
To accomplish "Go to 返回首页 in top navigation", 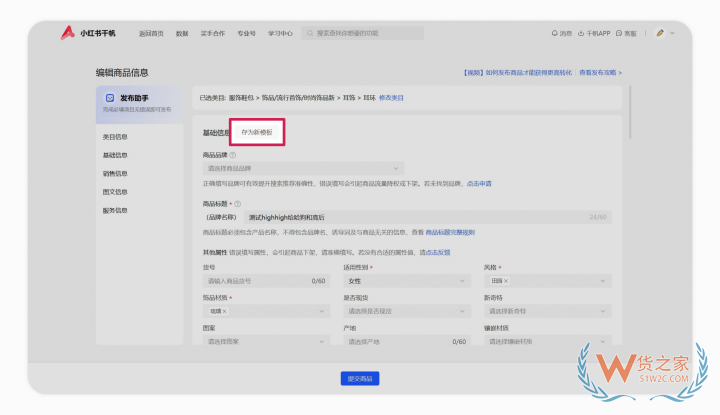I will [151, 34].
